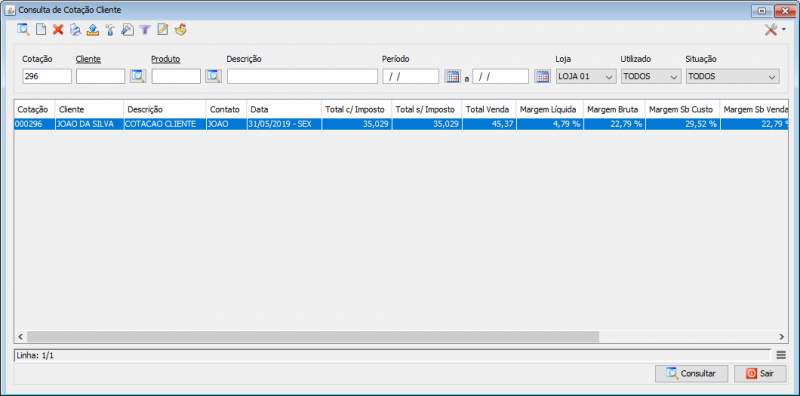
Task: Open the wrench-and-document icon in toolbar
Action: 128,30
